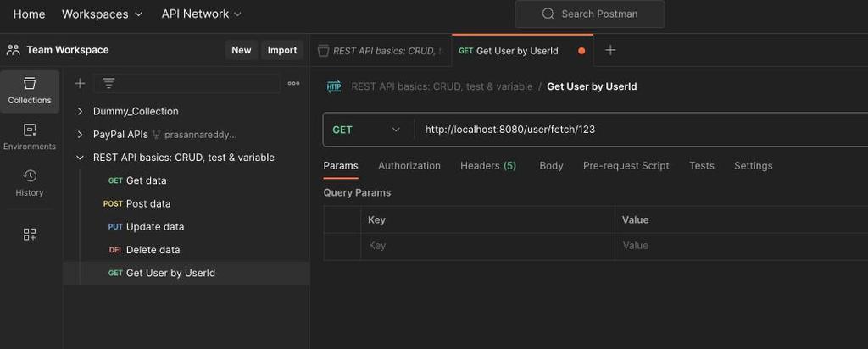
Task: Click the configure workspace sidebar grid icon
Action: pyautogui.click(x=30, y=234)
